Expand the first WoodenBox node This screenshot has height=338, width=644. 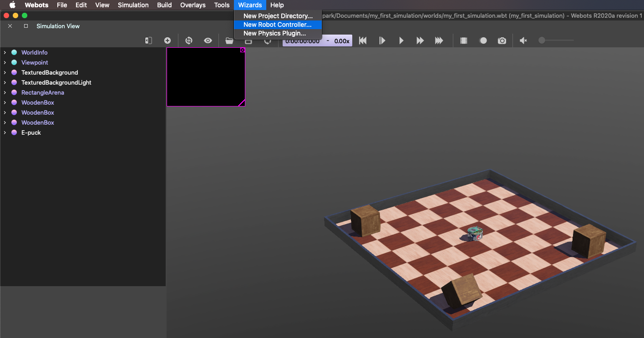pyautogui.click(x=5, y=102)
